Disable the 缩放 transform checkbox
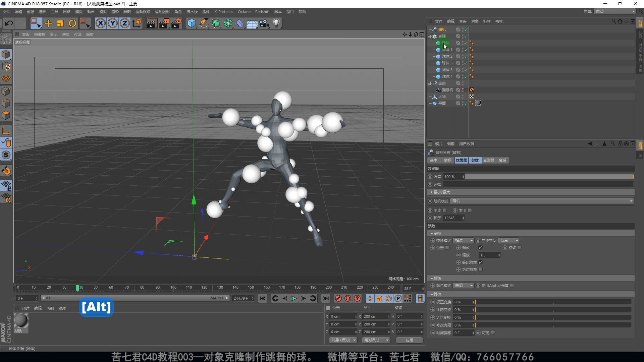This screenshot has height=362, width=644. click(x=480, y=248)
